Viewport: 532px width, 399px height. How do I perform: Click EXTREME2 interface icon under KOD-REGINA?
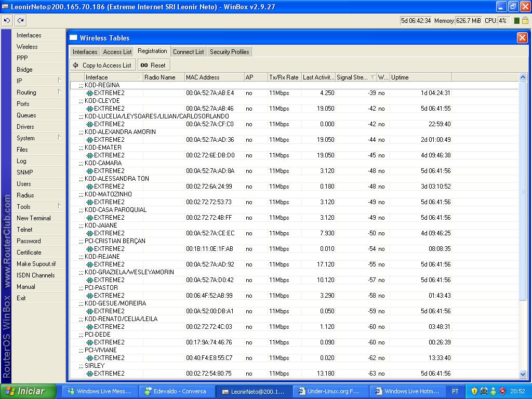pyautogui.click(x=89, y=93)
